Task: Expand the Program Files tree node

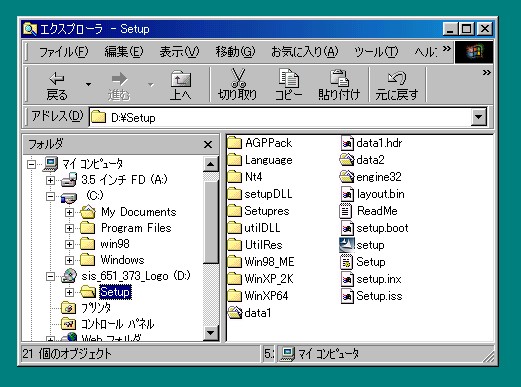Action: 69,228
